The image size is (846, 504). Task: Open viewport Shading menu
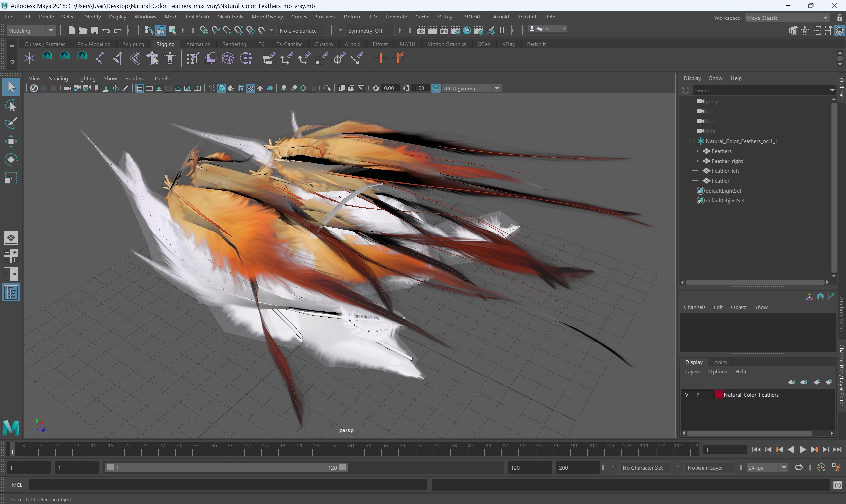pyautogui.click(x=58, y=79)
